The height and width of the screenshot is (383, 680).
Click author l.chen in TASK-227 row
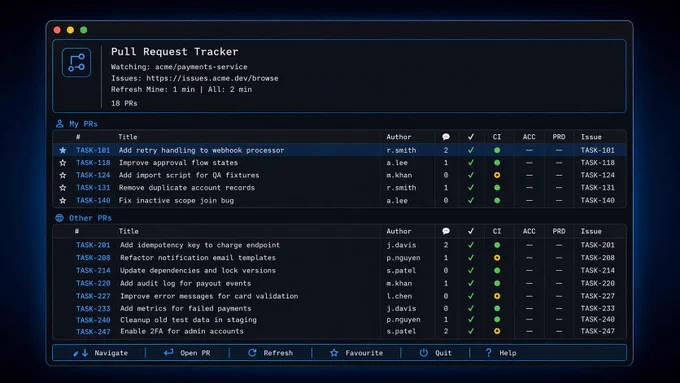pyautogui.click(x=399, y=296)
